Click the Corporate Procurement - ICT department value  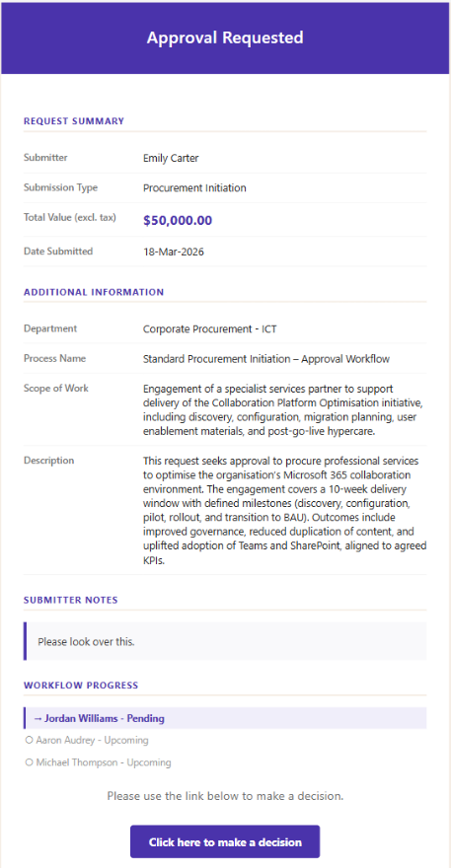point(210,329)
